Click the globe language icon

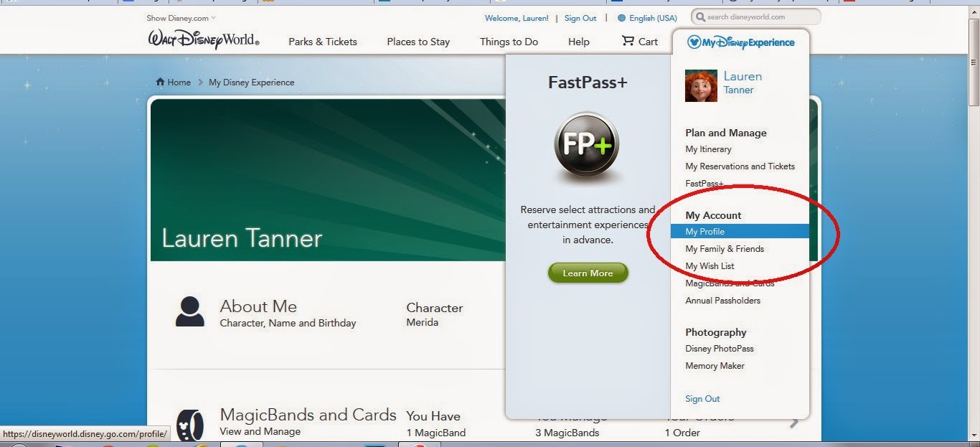(x=621, y=18)
